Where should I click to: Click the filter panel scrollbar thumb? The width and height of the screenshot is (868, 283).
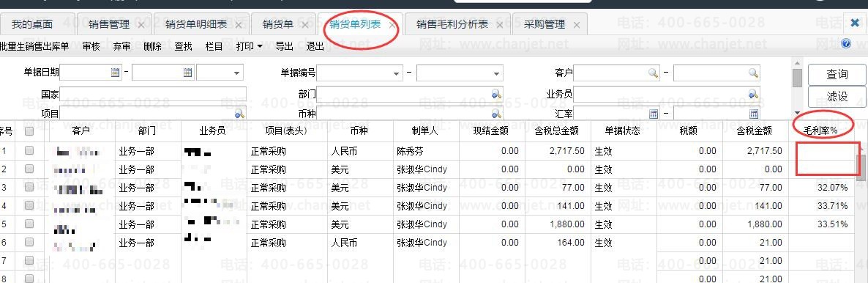click(797, 78)
